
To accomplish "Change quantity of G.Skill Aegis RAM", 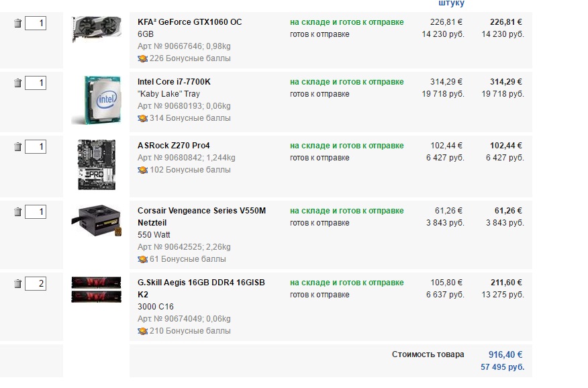I will point(36,284).
